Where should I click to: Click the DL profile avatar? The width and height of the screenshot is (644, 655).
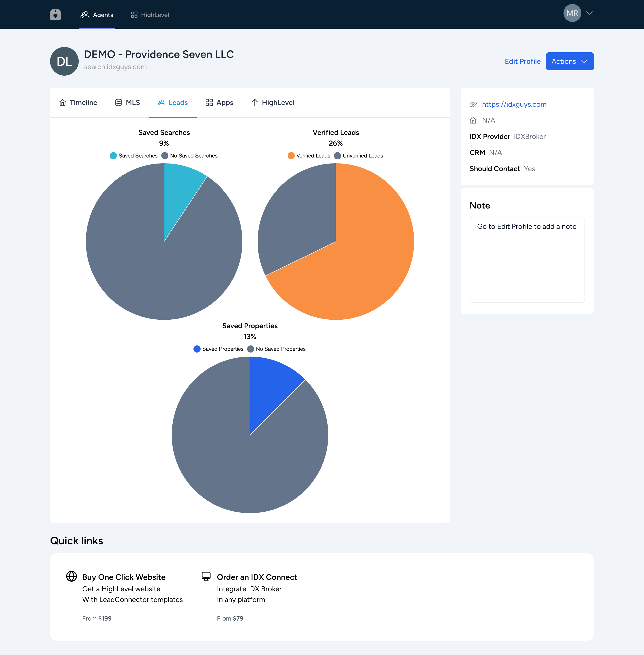point(64,61)
